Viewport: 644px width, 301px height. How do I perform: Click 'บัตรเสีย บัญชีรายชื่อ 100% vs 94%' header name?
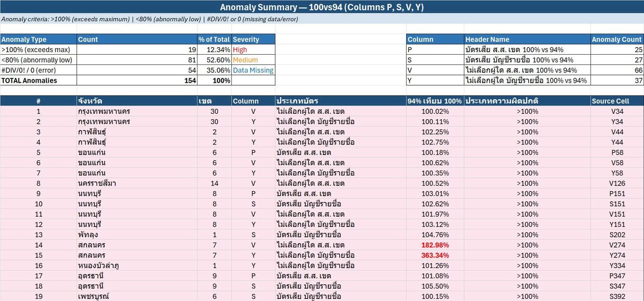[527, 60]
